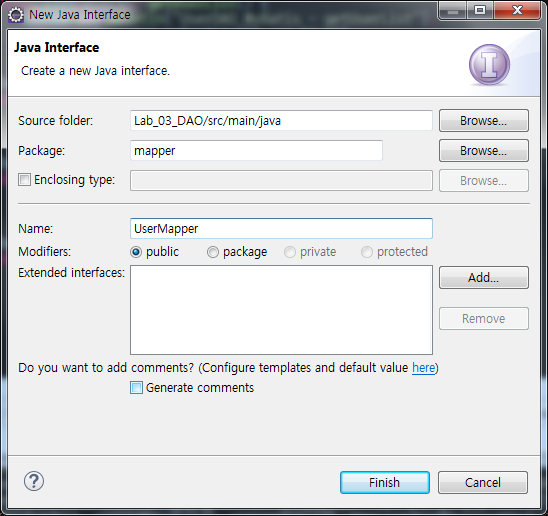Focus the Name field containing UserMapper

281,229
